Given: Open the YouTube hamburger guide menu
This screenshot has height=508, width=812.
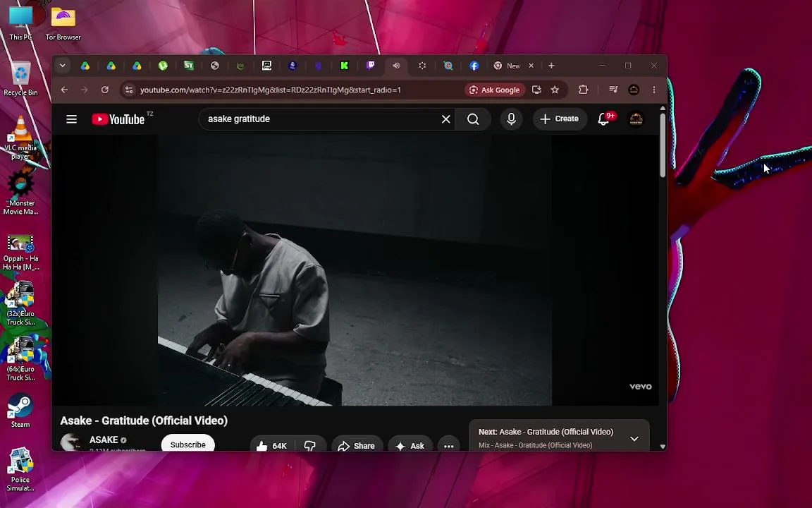Looking at the screenshot, I should 71,119.
